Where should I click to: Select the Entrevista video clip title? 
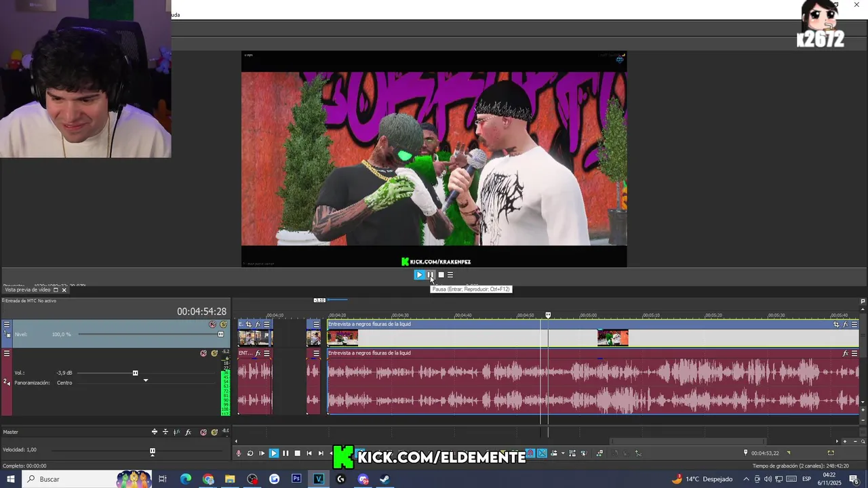pyautogui.click(x=370, y=324)
